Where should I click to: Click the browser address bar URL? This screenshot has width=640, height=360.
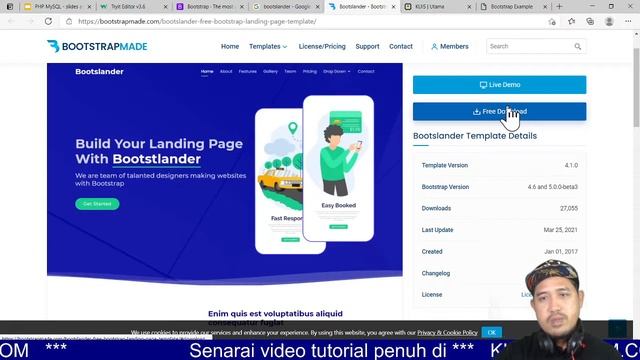tap(197, 21)
